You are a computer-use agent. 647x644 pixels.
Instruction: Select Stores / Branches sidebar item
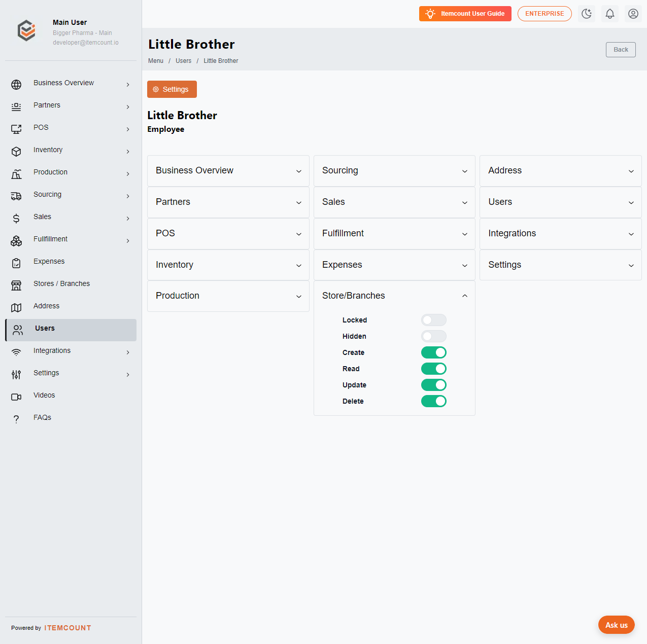71,285
